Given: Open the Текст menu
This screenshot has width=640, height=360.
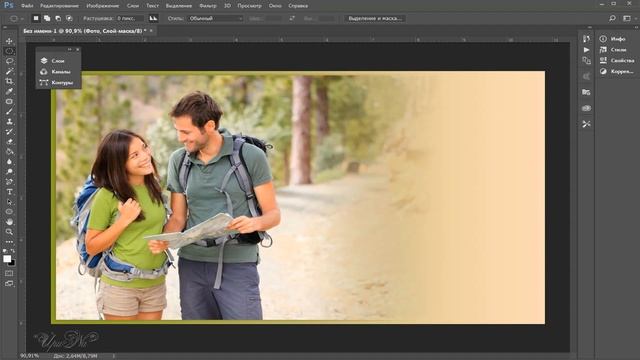Looking at the screenshot, I should (x=152, y=6).
